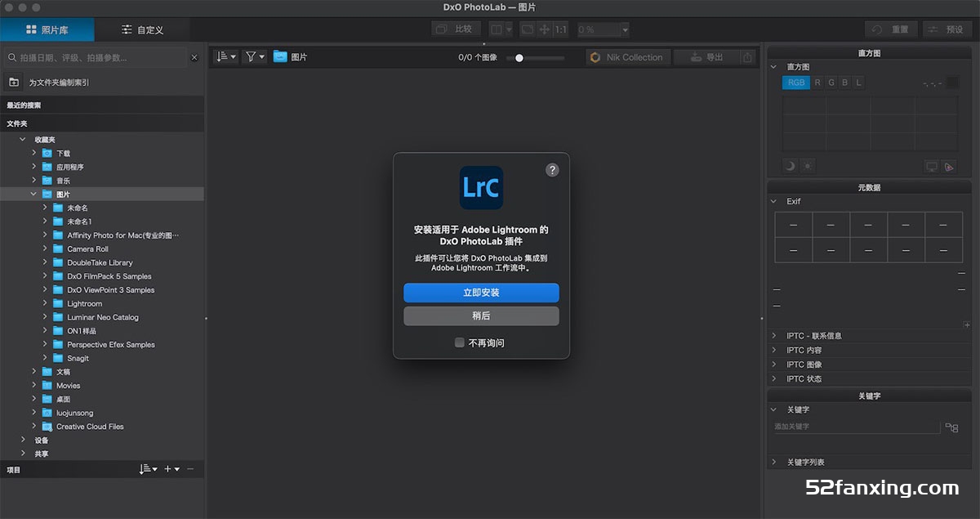Viewport: 980px width, 519px height.
Task: Collapse the Exif metadata section
Action: 774,201
